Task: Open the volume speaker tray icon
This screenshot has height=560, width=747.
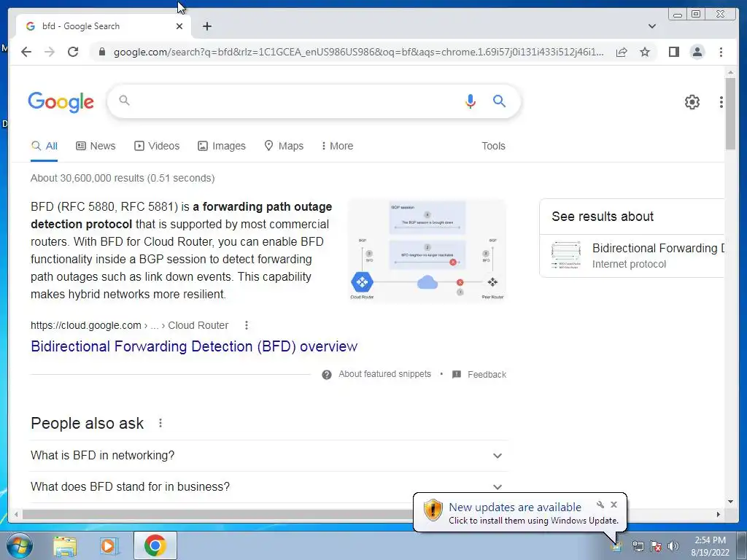Action: [673, 546]
